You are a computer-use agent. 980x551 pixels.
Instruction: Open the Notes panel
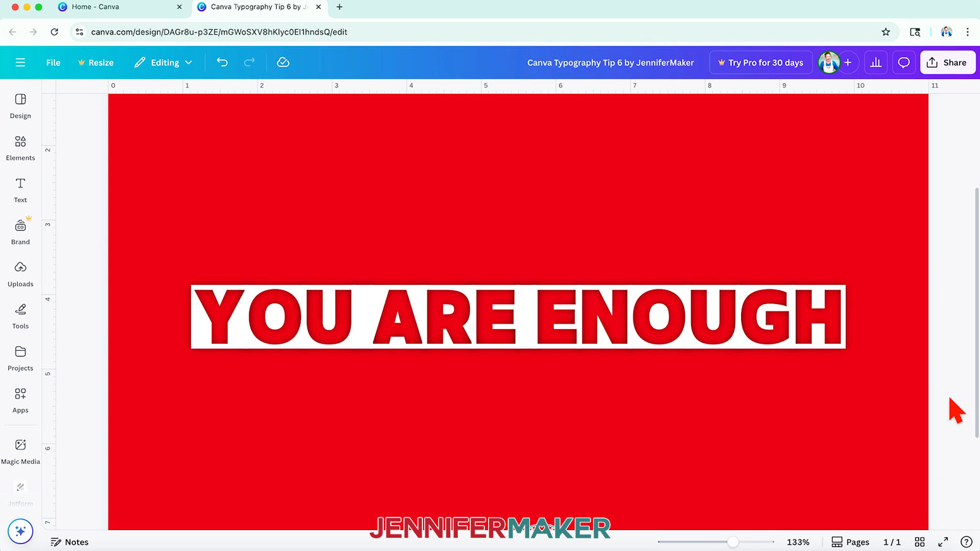click(x=70, y=542)
